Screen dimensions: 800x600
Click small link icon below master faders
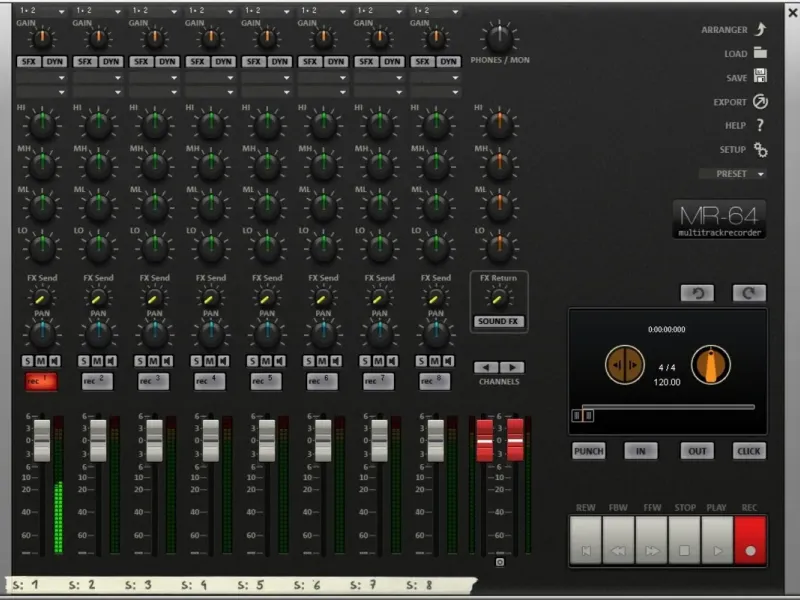click(x=500, y=562)
